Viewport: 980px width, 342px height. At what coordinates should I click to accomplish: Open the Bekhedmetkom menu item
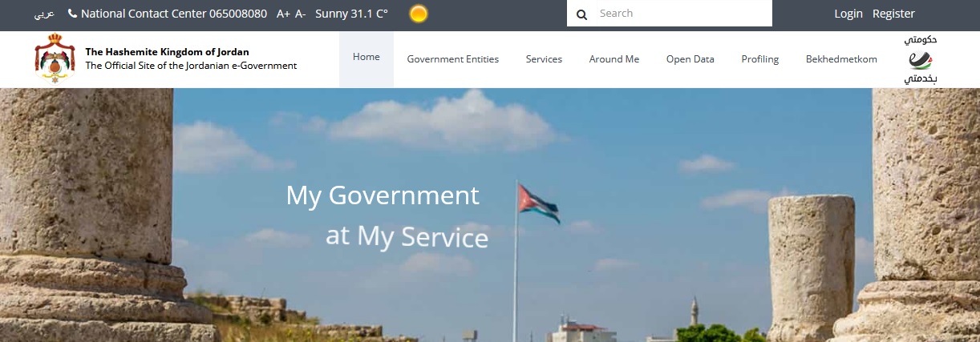[x=841, y=59]
